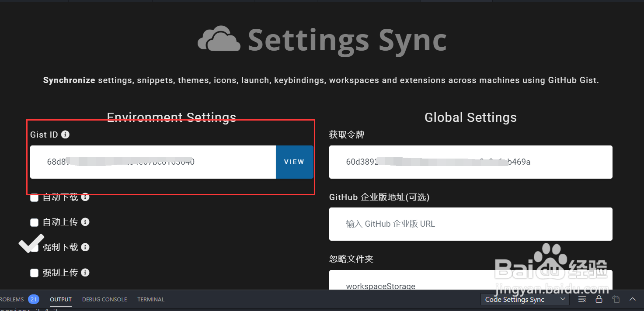This screenshot has height=311, width=644.
Task: Open the info icon beside 强制上传
Action: [x=86, y=272]
